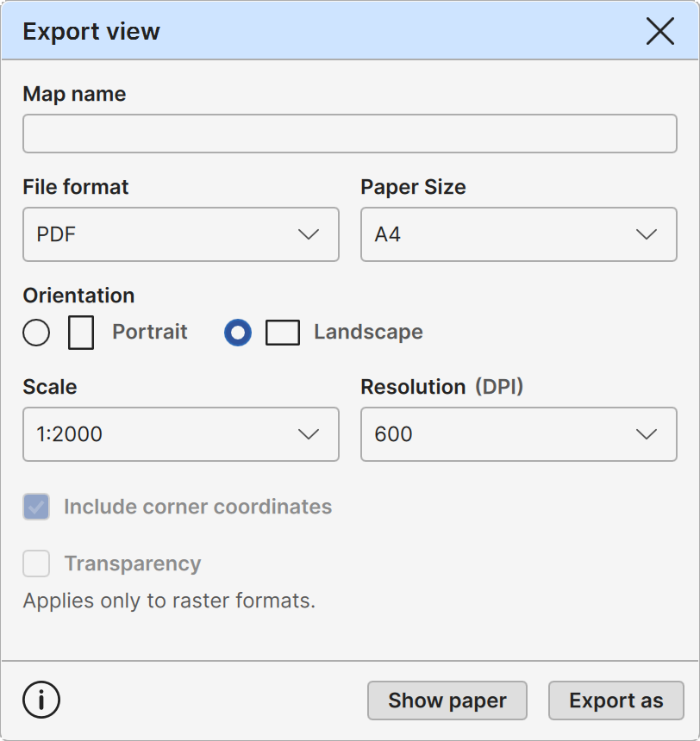This screenshot has height=741, width=700.
Task: Close the Export view dialog
Action: [659, 31]
